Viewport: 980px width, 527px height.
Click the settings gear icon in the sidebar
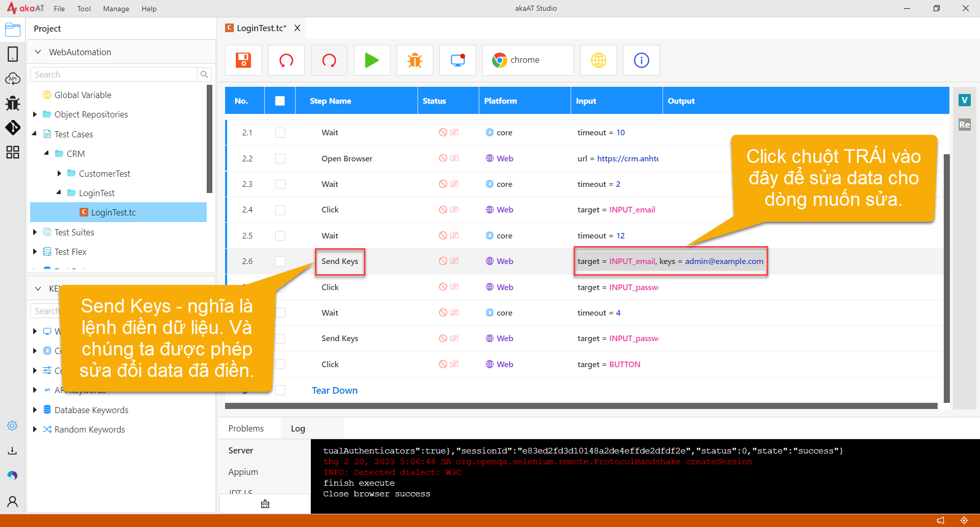(13, 426)
